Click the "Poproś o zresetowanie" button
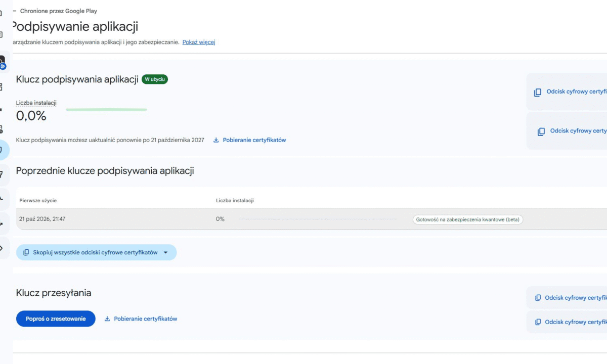The image size is (607, 364). [56, 318]
